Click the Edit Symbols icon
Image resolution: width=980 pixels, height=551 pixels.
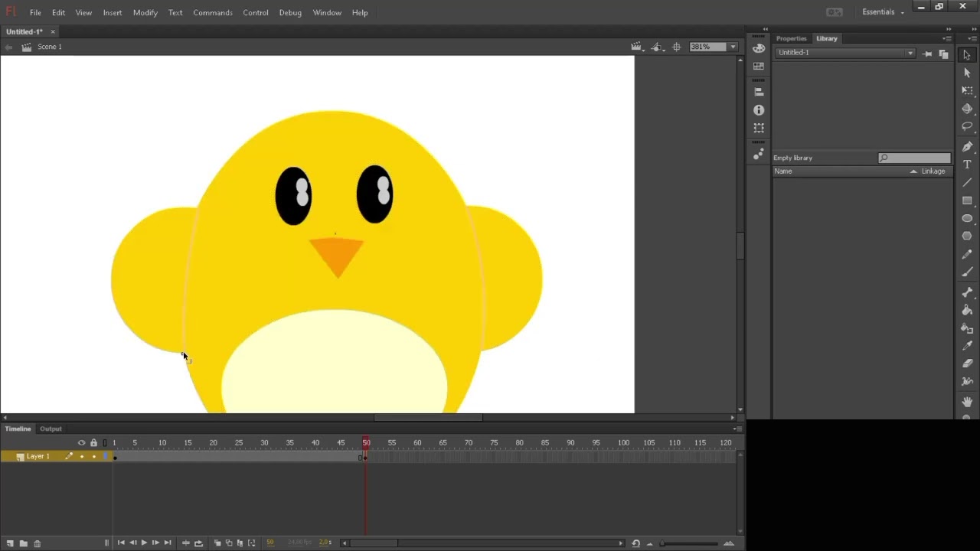tap(657, 47)
